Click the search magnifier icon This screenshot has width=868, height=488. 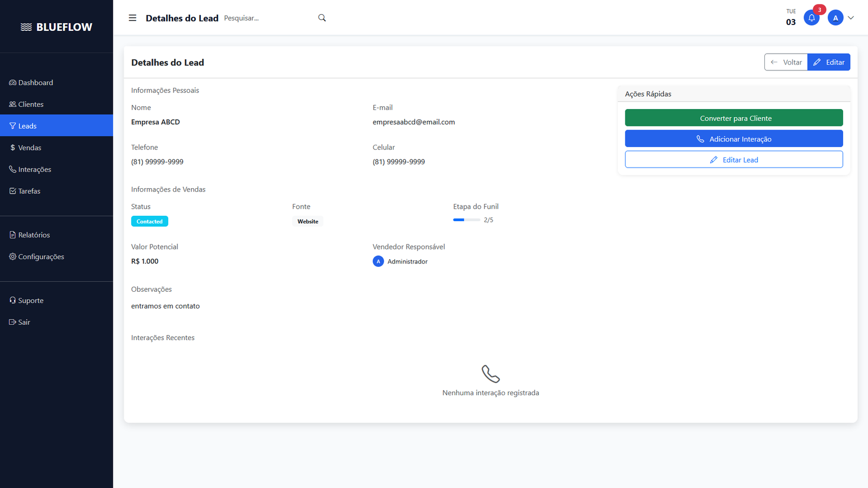pyautogui.click(x=322, y=17)
